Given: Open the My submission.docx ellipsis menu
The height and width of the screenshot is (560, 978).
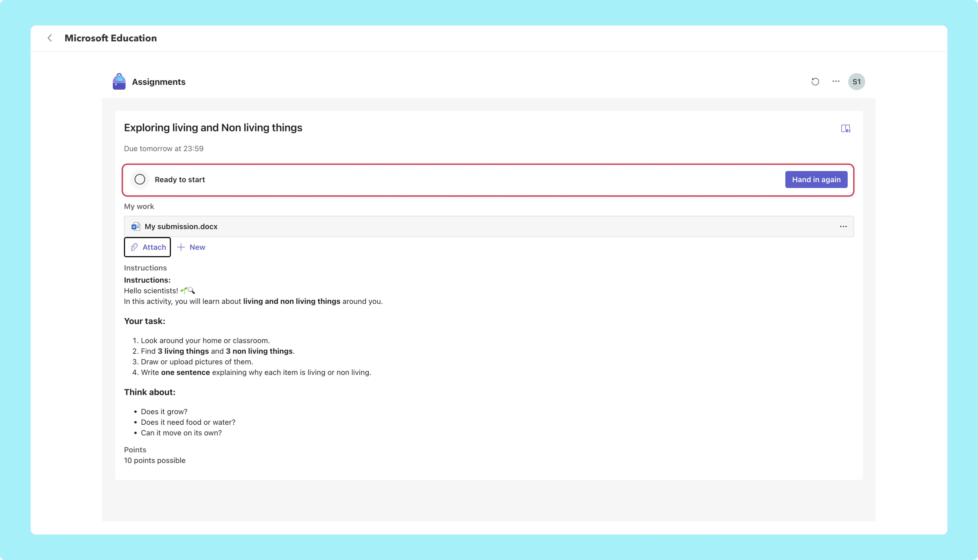Looking at the screenshot, I should (x=843, y=227).
